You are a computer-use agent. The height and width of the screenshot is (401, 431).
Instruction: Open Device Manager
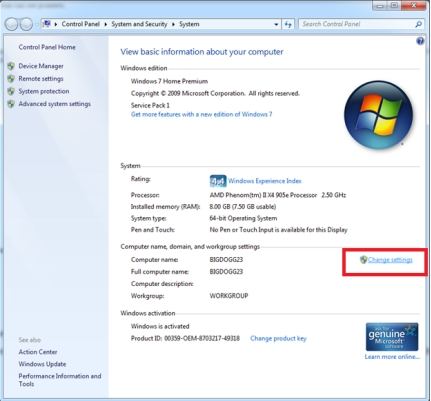tap(41, 66)
